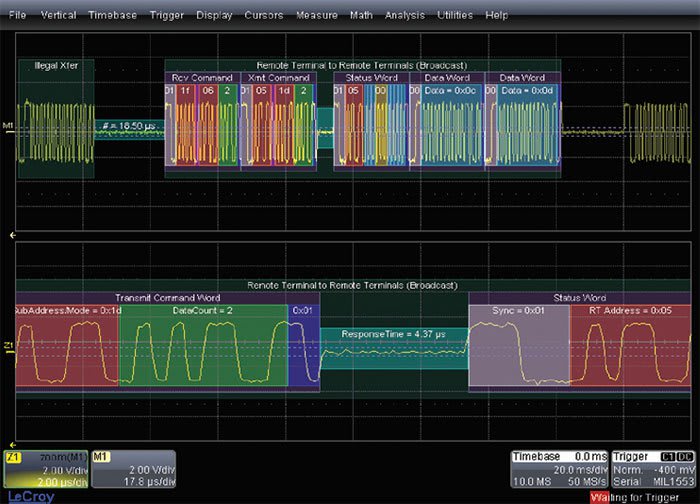
Task: Open the Analysis menu
Action: pos(404,16)
